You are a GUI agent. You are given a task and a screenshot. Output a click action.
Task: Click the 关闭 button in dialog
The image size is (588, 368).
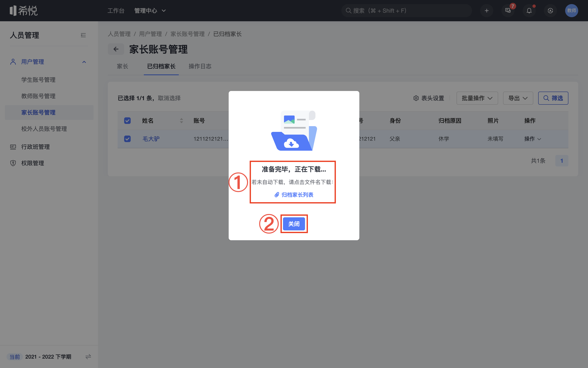coord(294,224)
